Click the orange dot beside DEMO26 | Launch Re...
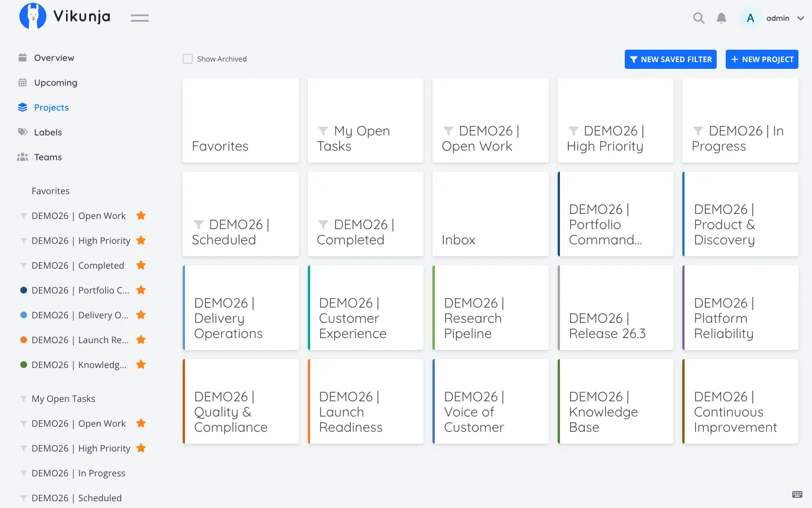Screen dimensions: 812x508 24,340
